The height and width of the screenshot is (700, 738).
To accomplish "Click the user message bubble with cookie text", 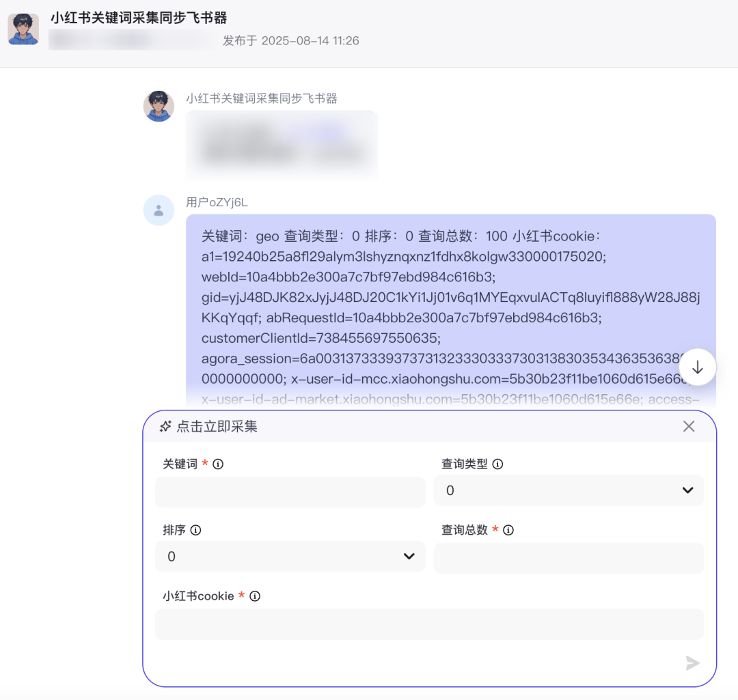I will [x=451, y=311].
